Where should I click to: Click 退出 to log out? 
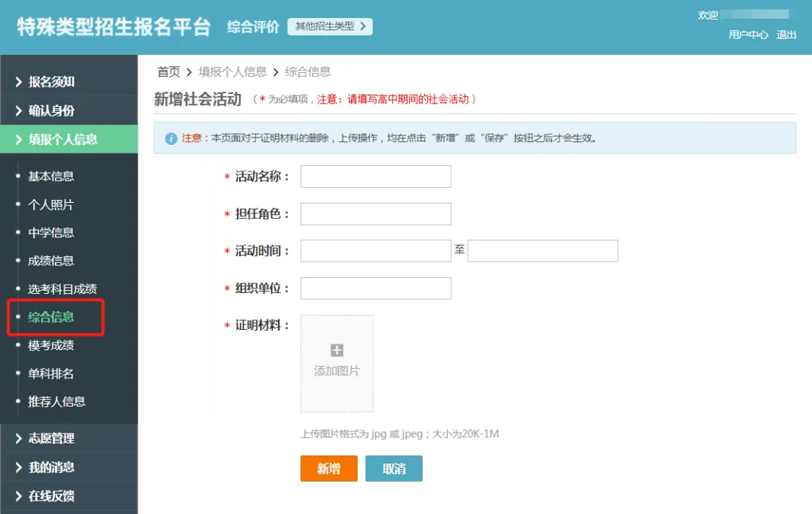click(786, 35)
